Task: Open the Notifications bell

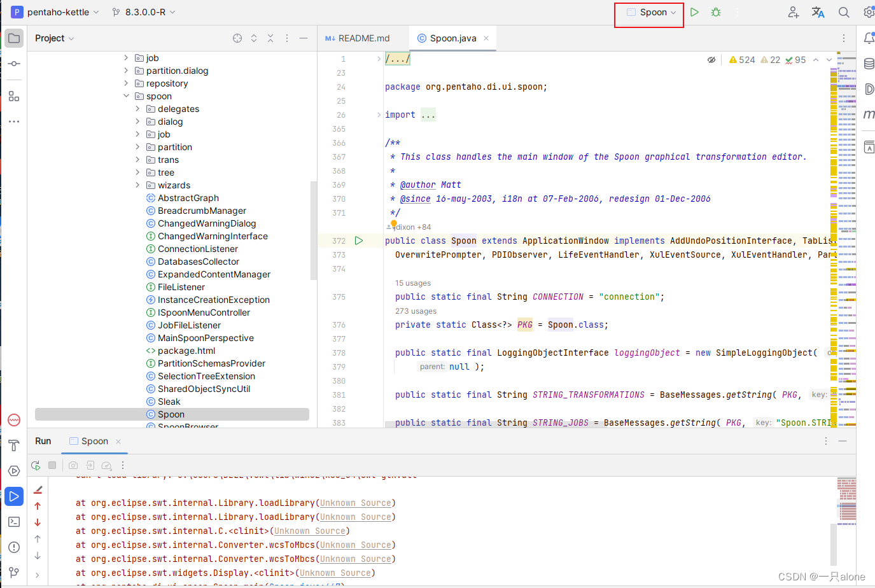Action: point(869,38)
